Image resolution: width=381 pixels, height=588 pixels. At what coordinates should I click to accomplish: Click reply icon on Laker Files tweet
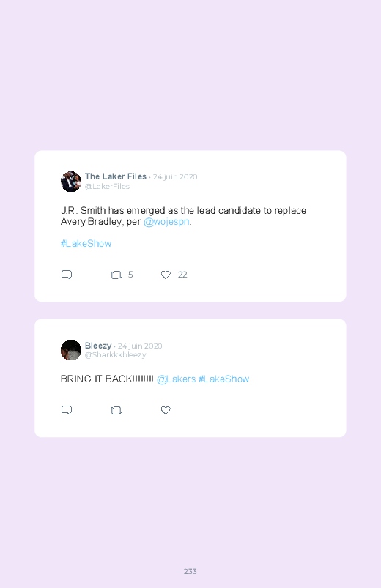67,275
